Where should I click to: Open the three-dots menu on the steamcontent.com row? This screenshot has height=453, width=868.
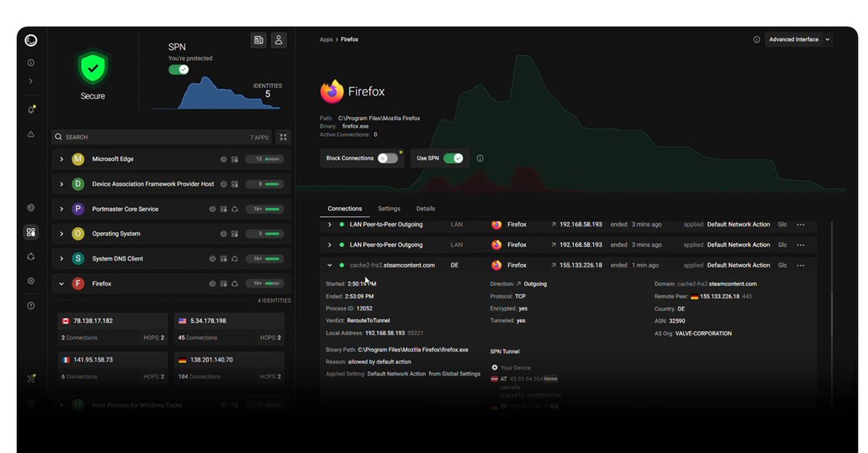point(801,266)
